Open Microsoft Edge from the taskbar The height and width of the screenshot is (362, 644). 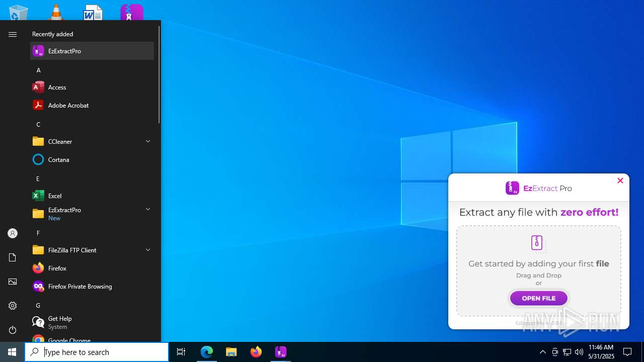coord(207,352)
